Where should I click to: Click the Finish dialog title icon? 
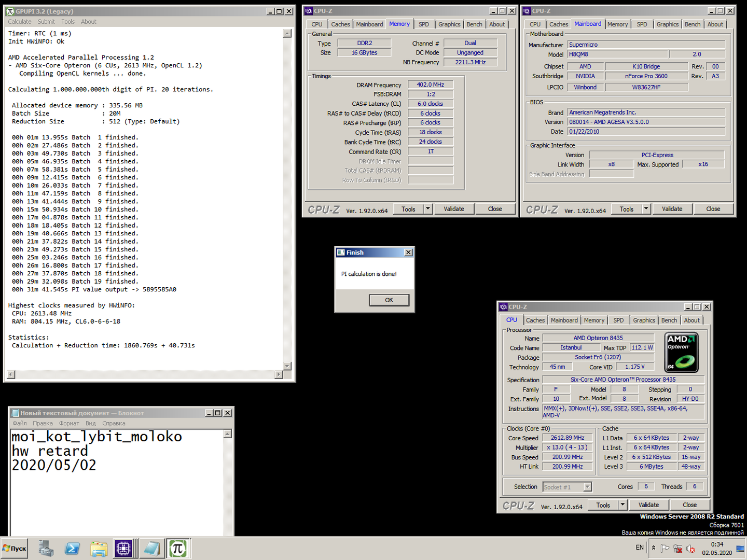click(x=341, y=253)
